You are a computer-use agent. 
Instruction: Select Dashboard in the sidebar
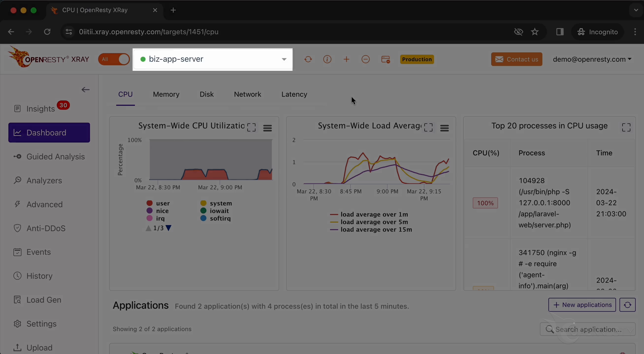(49, 133)
